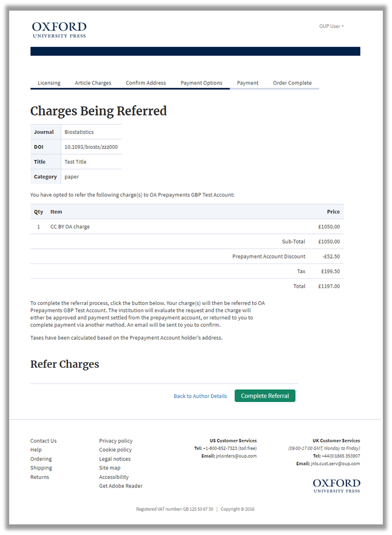This screenshot has height=535, width=392.
Task: Go to the Licensing step tab
Action: pyautogui.click(x=49, y=83)
